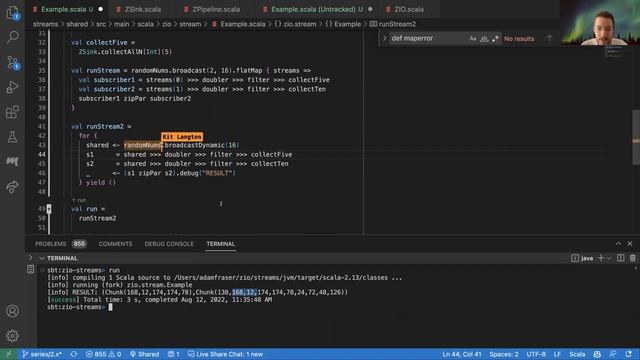Split the terminal panel
This screenshot has width=640, height=360.
(x=620, y=258)
